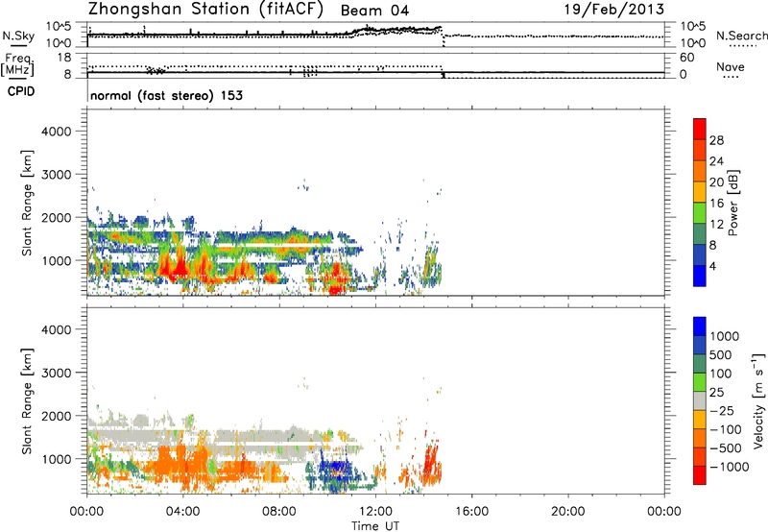The width and height of the screenshot is (768, 532).
Task: Click the 'Velocity [m s-1]' colorbar label
Action: click(758, 400)
